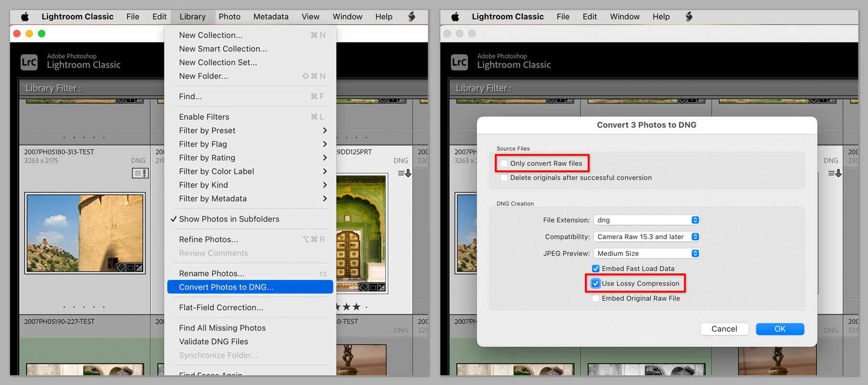Screen dimensions: 868x385
Task: Uncheck Show Photos in Subfolders menu item
Action: coord(250,219)
